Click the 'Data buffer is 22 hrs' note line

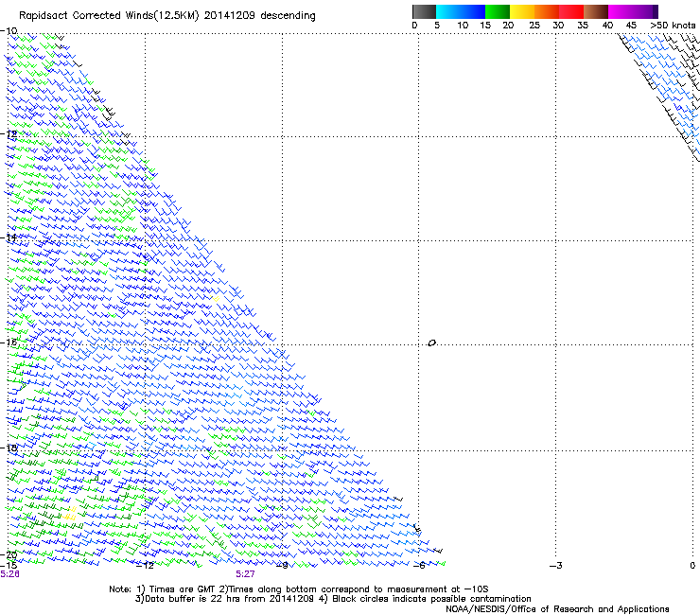333,599
